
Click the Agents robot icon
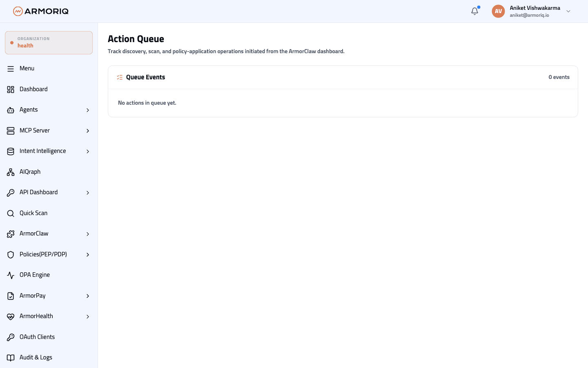11,110
